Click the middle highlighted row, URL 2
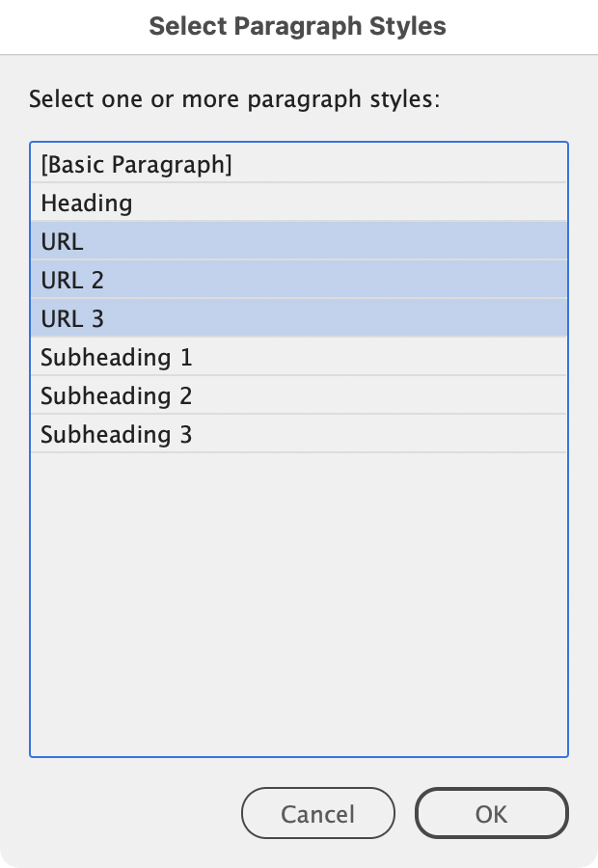The image size is (598, 868). click(299, 281)
